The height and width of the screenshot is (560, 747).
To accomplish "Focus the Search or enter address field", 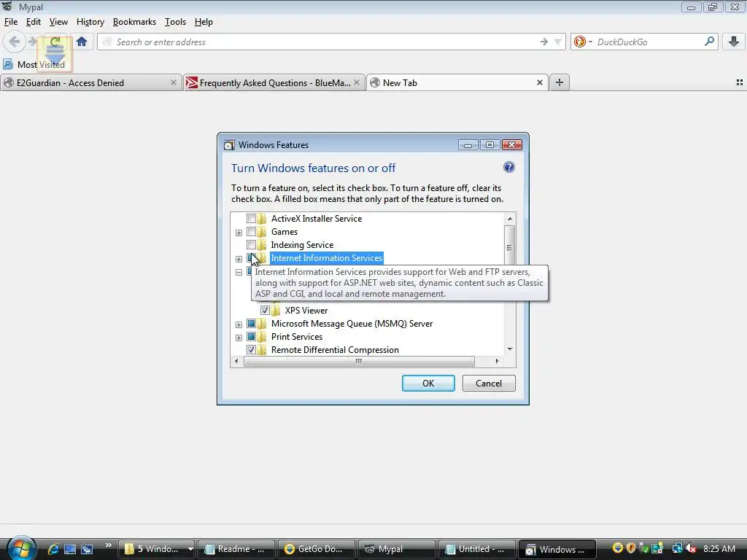I will (x=320, y=42).
